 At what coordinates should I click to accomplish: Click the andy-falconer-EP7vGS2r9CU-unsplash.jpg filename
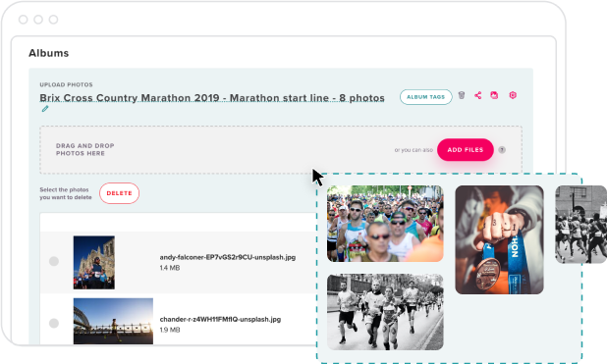228,257
